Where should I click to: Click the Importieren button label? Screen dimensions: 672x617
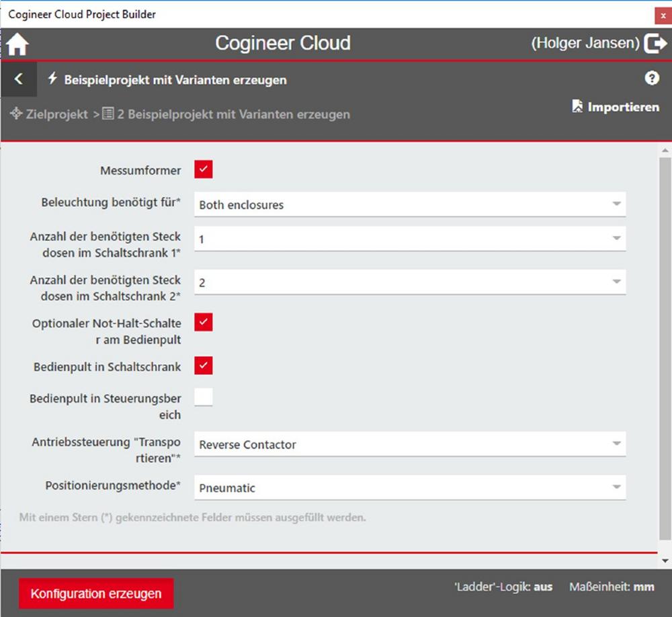623,107
